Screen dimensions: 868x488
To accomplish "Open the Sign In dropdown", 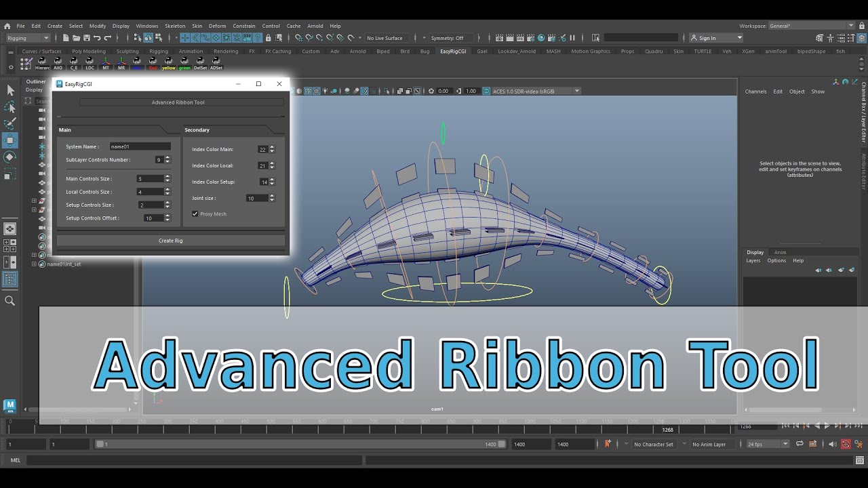I will coord(716,38).
